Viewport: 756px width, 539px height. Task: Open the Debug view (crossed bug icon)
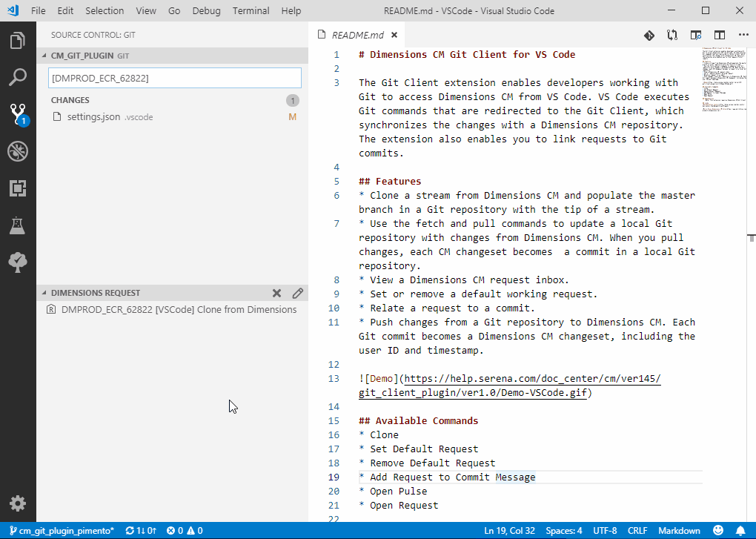click(x=18, y=151)
